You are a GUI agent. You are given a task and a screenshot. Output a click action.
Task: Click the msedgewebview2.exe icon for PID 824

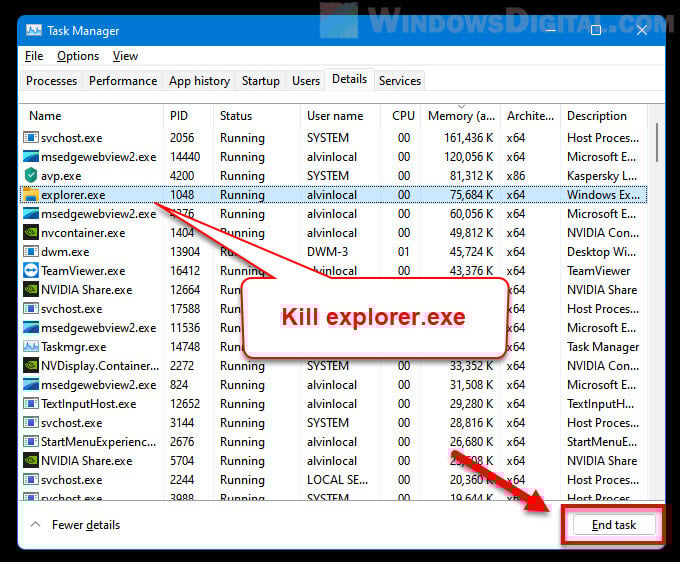click(x=30, y=385)
